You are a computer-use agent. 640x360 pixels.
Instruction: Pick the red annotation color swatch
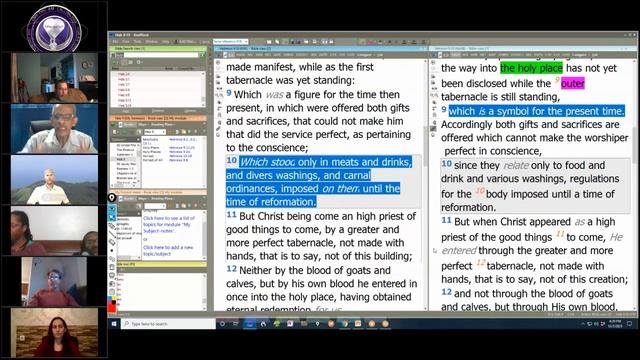[x=112, y=308]
